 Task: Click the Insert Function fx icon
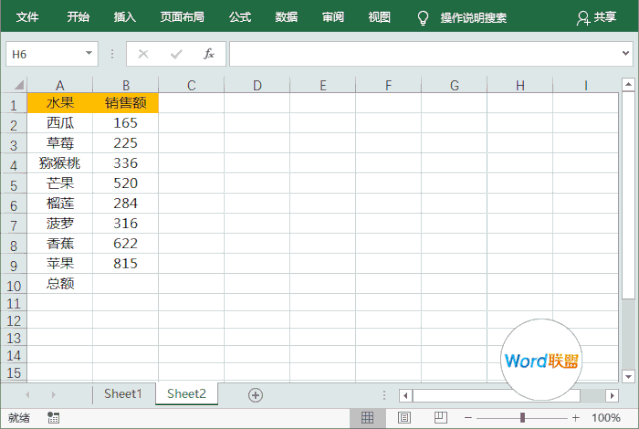[x=208, y=54]
